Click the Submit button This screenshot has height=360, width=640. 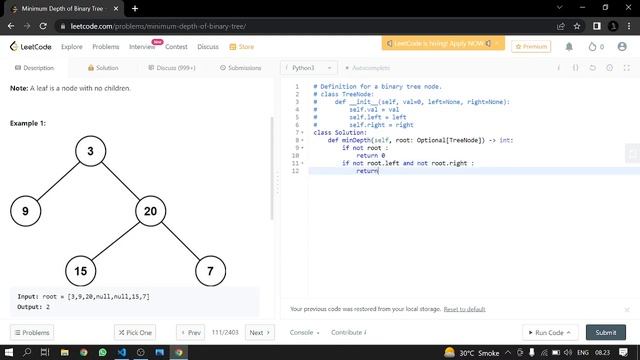(606, 333)
